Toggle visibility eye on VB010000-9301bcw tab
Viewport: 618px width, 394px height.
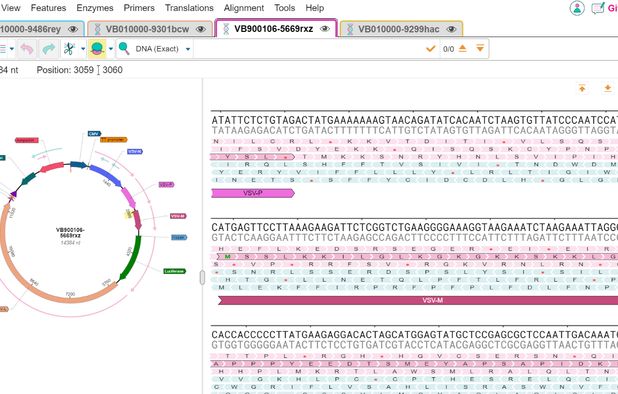pyautogui.click(x=201, y=29)
